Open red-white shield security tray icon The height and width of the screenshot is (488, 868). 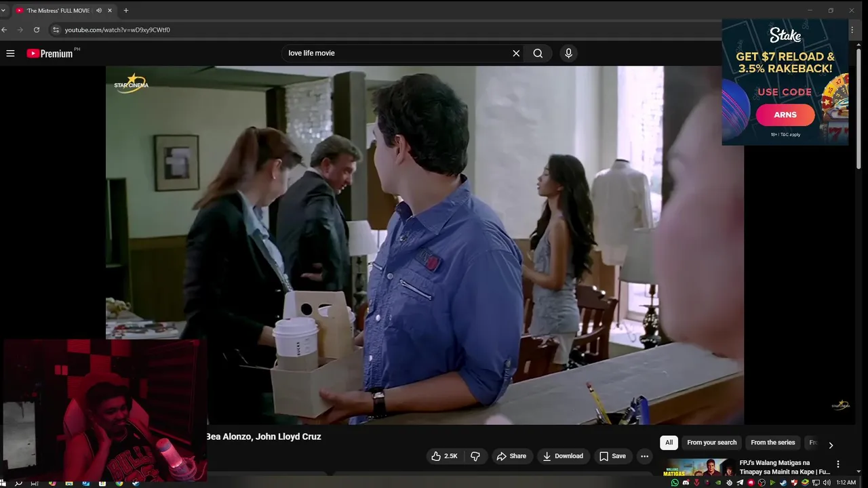(794, 483)
